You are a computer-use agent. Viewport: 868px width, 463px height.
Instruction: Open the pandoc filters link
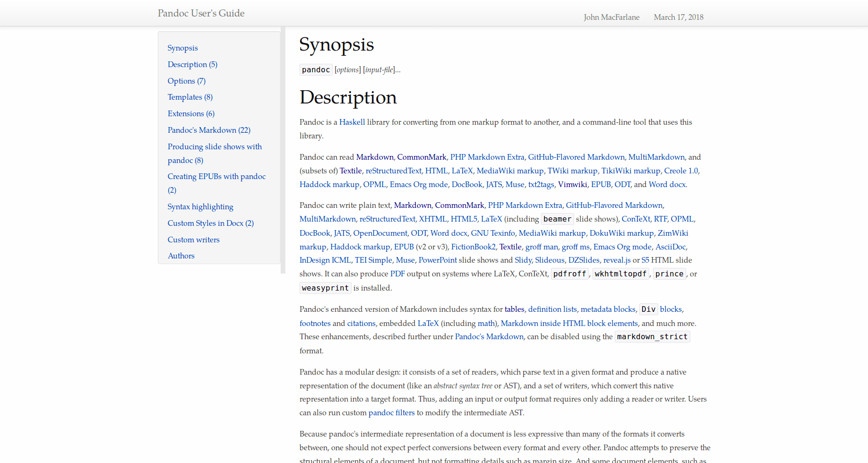point(391,412)
